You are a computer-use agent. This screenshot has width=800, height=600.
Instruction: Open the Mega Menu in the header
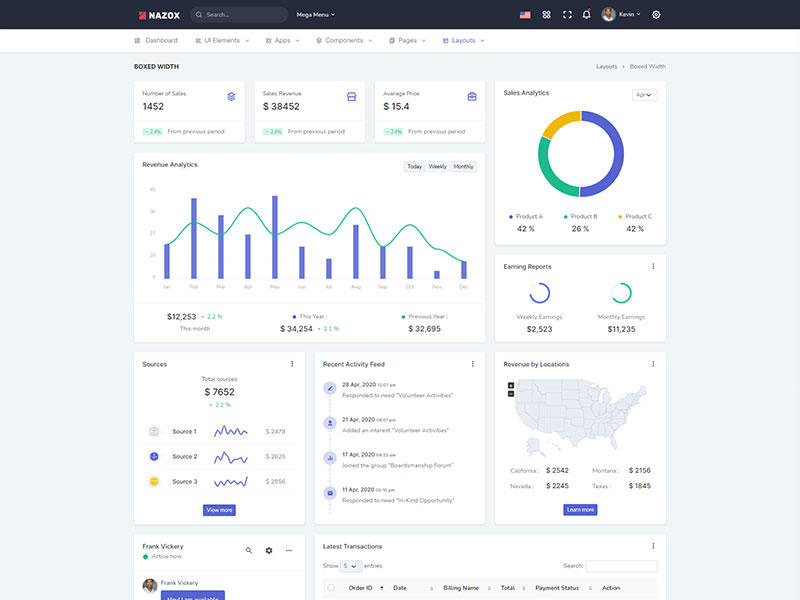tap(315, 15)
